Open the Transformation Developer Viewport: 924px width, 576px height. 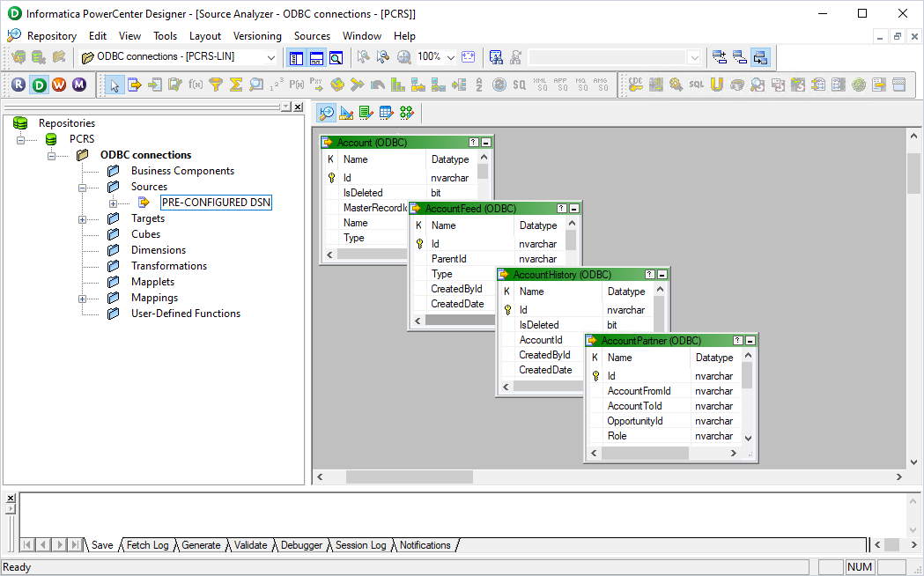click(366, 113)
